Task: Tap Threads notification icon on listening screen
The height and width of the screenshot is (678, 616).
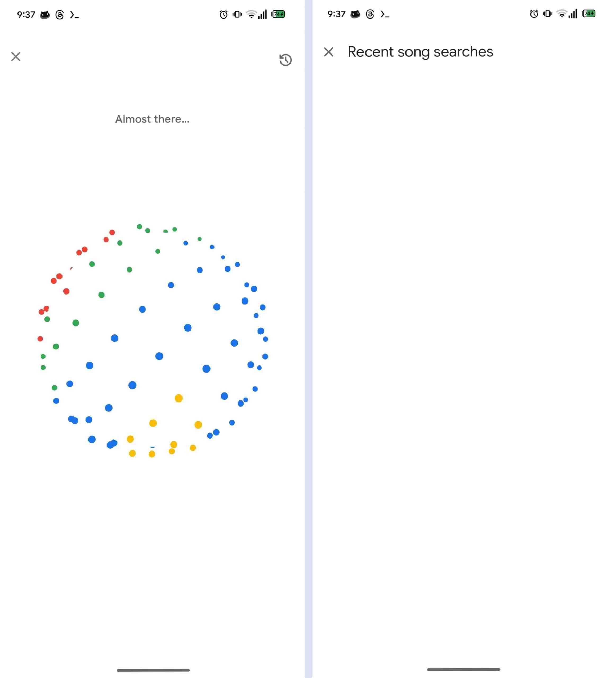Action: click(x=60, y=15)
